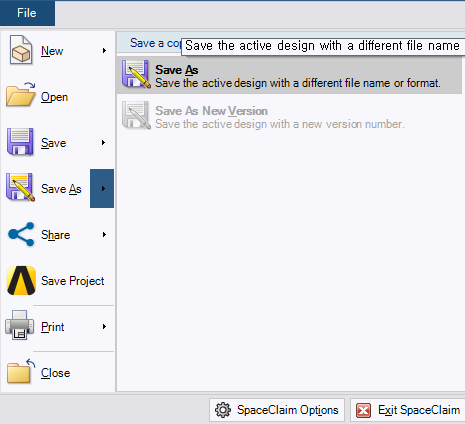This screenshot has width=465, height=424.
Task: Click the 'Save a cop' submenu header text
Action: (155, 43)
